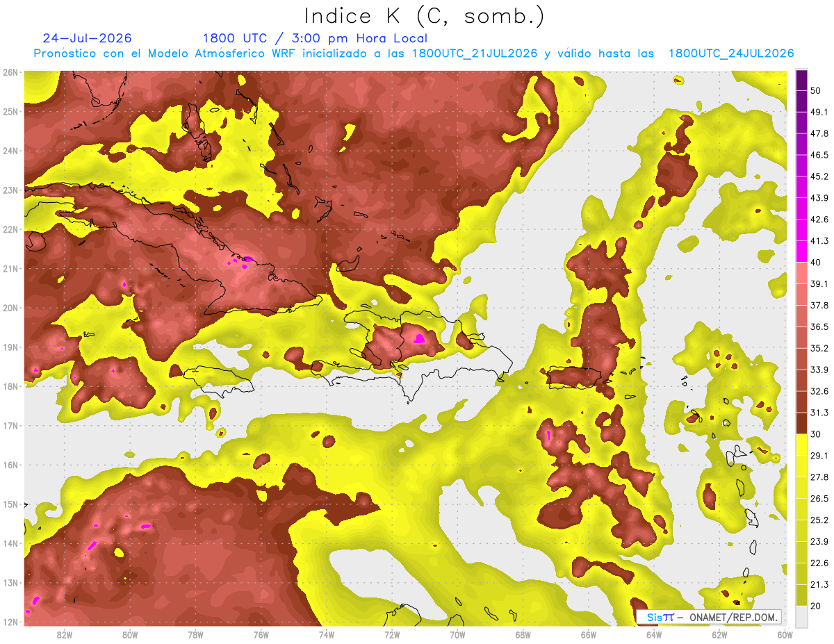Pick the legend value "41.3"
The width and height of the screenshot is (834, 644).
(x=819, y=241)
